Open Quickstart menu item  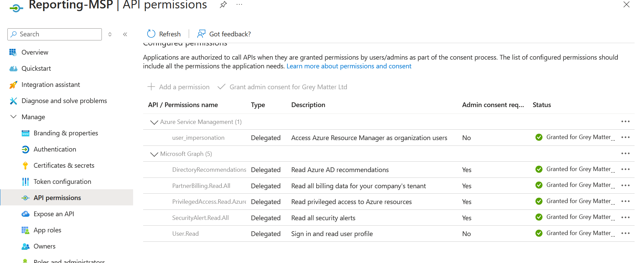(36, 68)
